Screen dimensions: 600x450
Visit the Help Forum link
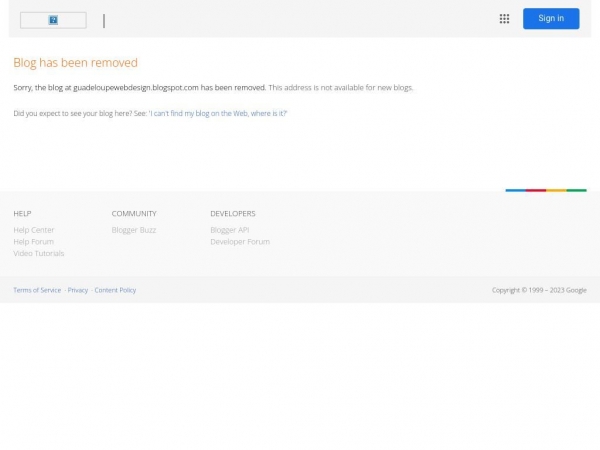[33, 241]
